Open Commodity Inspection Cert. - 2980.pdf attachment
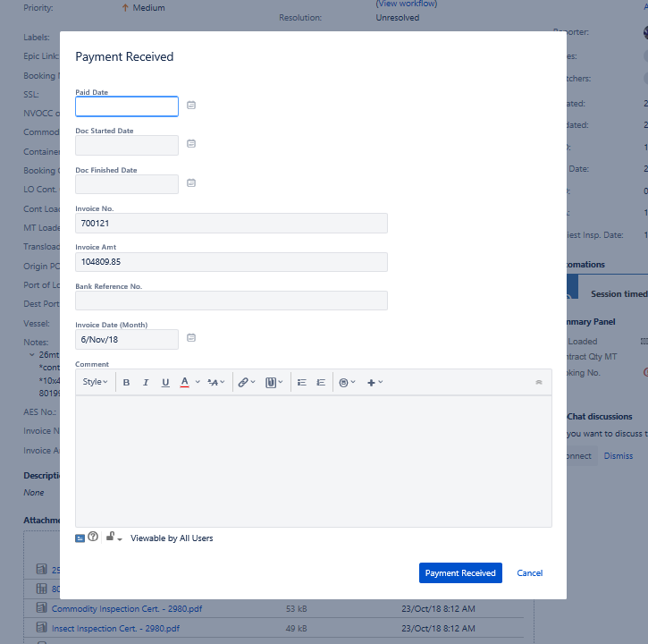 [x=127, y=609]
